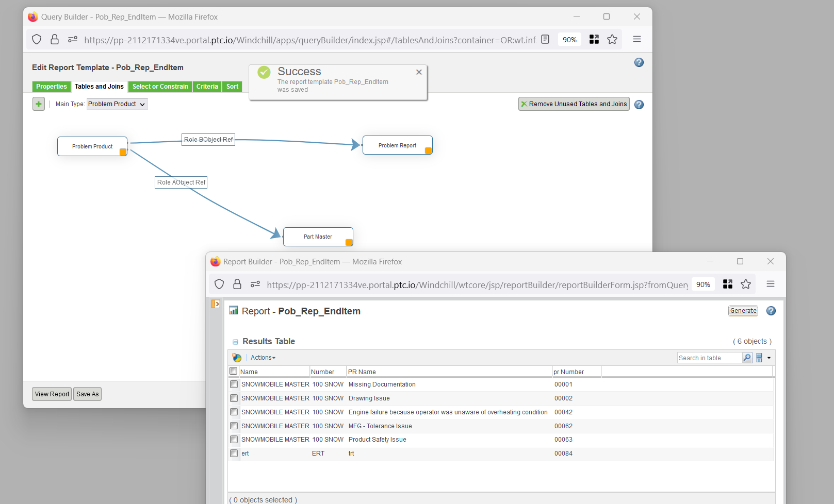Select the checkbox for the ert row
Viewport: 834px width, 504px height.
pos(234,453)
